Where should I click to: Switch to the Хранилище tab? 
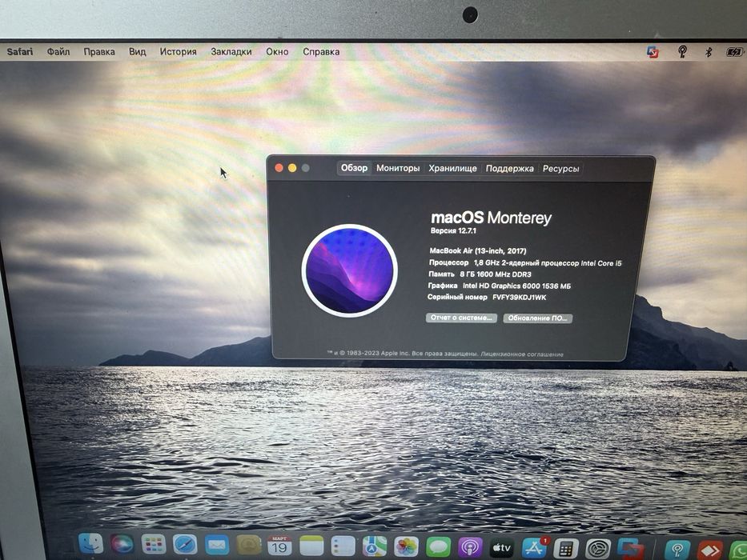(452, 168)
